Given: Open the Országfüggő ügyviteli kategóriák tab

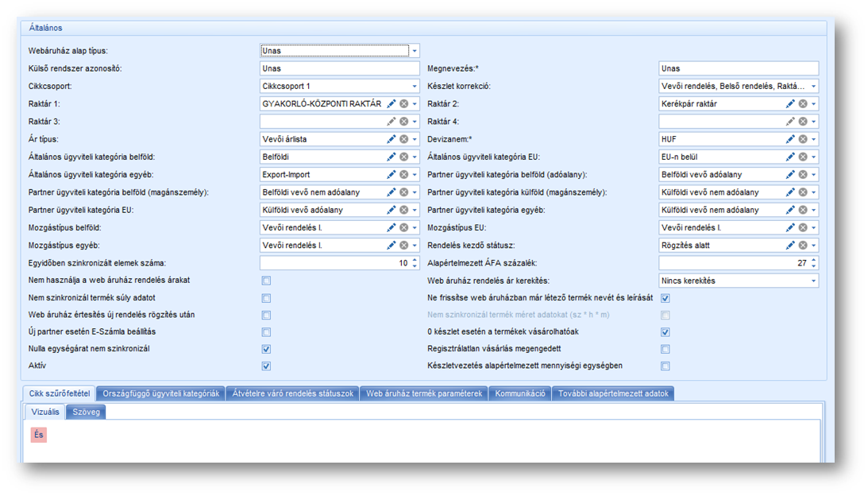Looking at the screenshot, I should pyautogui.click(x=161, y=393).
